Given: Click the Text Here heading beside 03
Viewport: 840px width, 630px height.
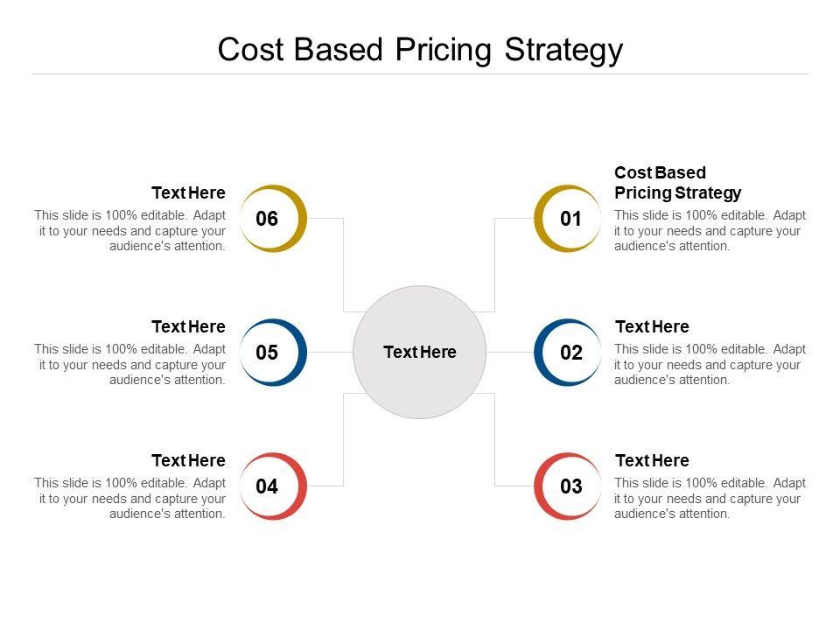Looking at the screenshot, I should [652, 461].
